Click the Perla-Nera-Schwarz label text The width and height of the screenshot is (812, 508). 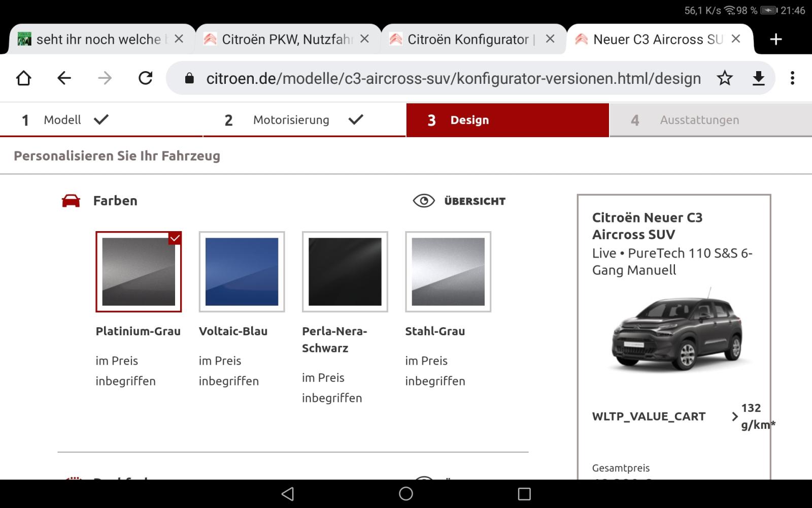334,339
